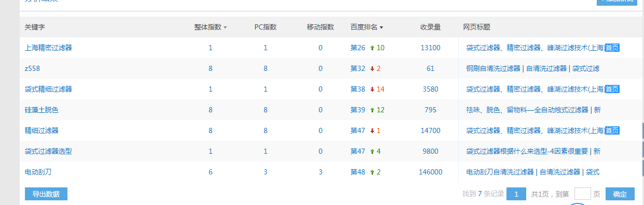
Task: Open keyword link z558
Action: point(33,68)
